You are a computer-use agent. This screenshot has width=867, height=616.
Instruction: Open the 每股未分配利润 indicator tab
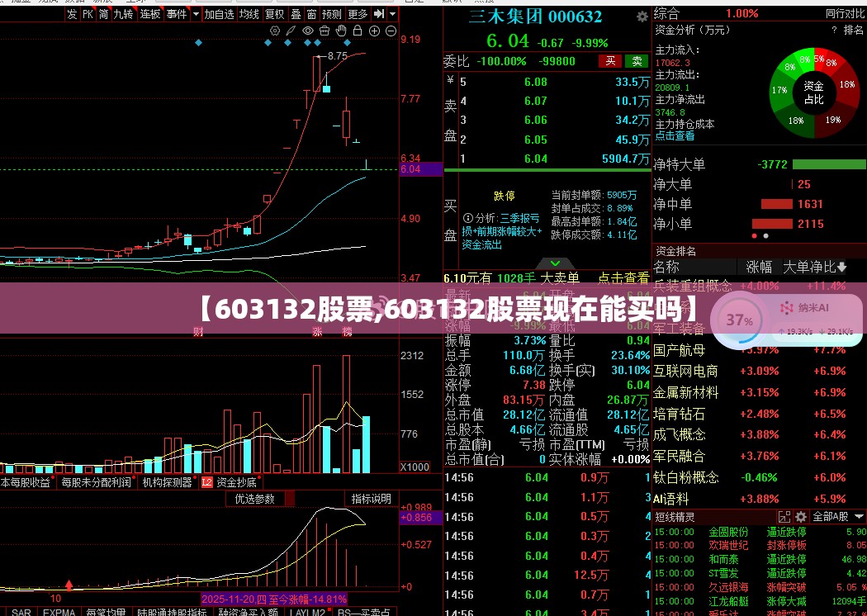click(x=97, y=482)
